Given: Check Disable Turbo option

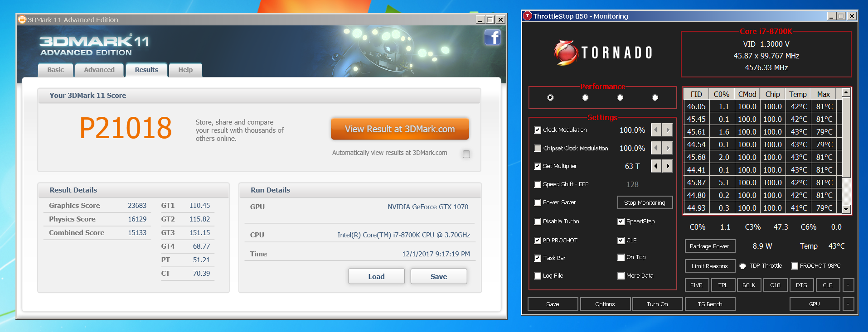Looking at the screenshot, I should (x=538, y=221).
